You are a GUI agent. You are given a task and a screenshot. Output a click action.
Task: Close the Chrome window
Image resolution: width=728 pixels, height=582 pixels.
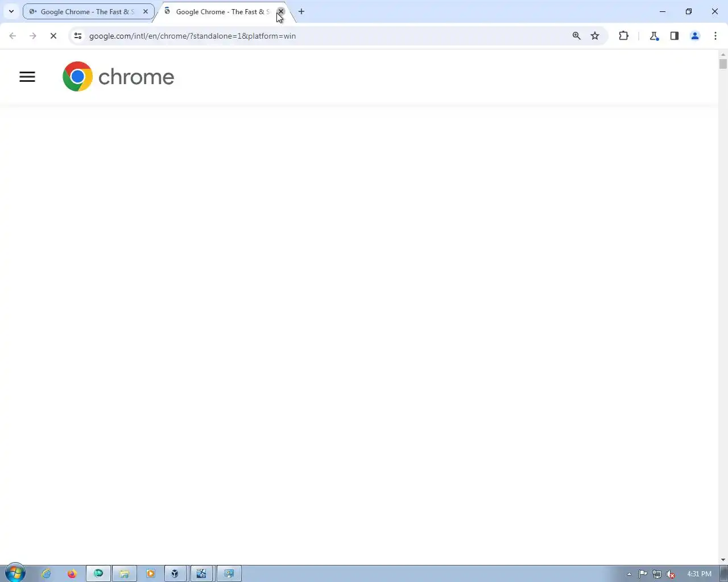click(x=715, y=11)
